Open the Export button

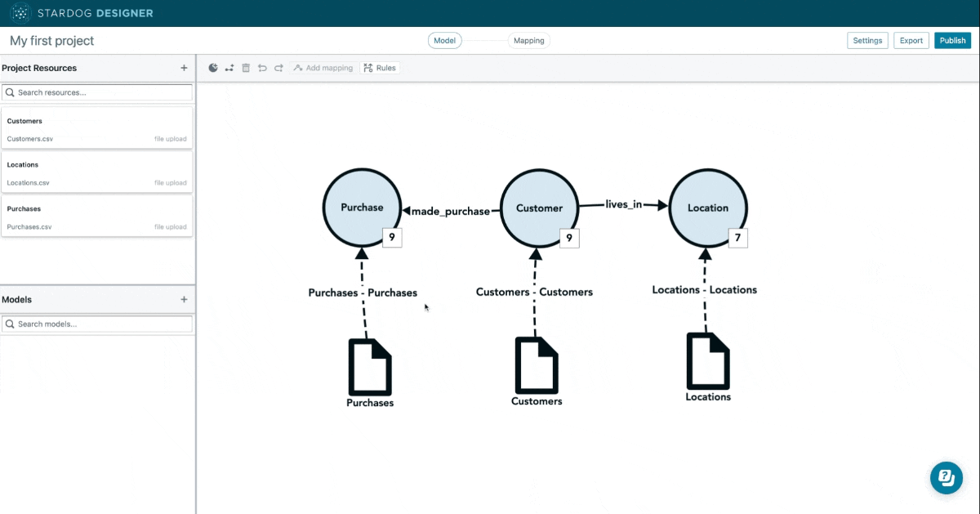[x=911, y=41]
